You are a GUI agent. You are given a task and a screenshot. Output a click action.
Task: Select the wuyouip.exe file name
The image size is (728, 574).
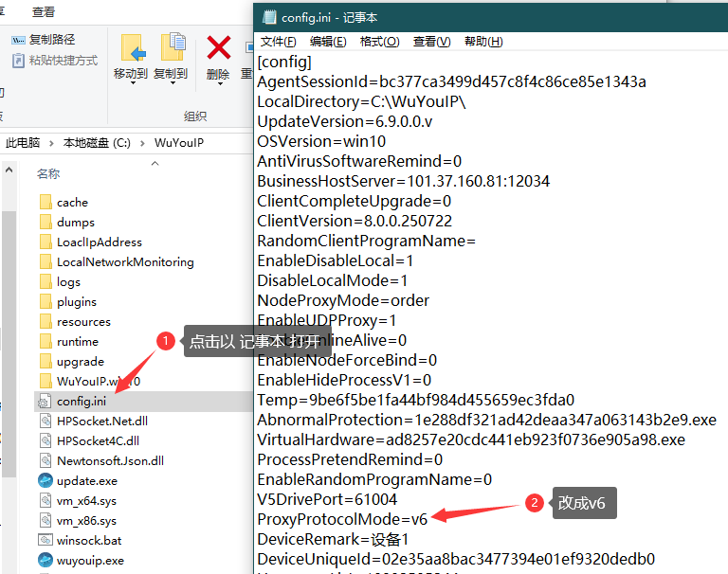tap(91, 561)
